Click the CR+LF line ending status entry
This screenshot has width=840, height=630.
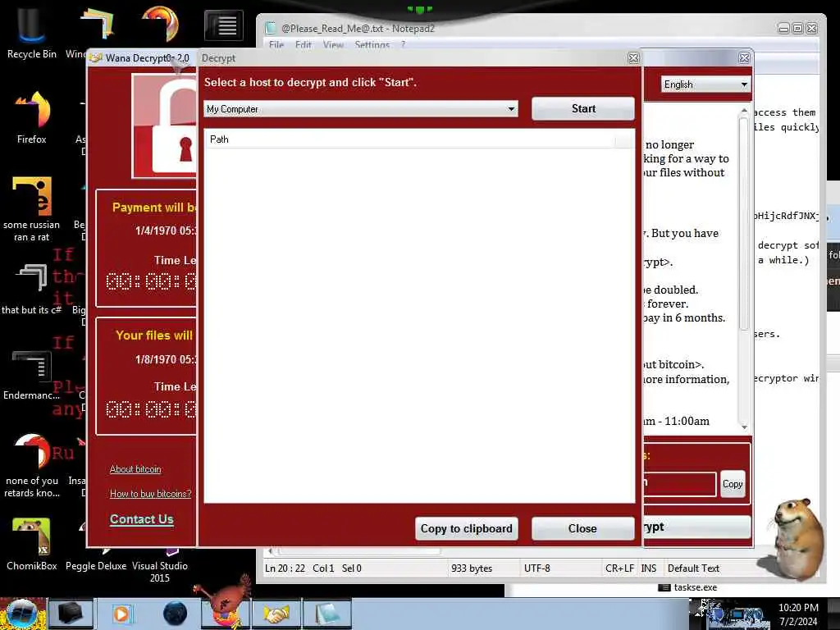[619, 568]
